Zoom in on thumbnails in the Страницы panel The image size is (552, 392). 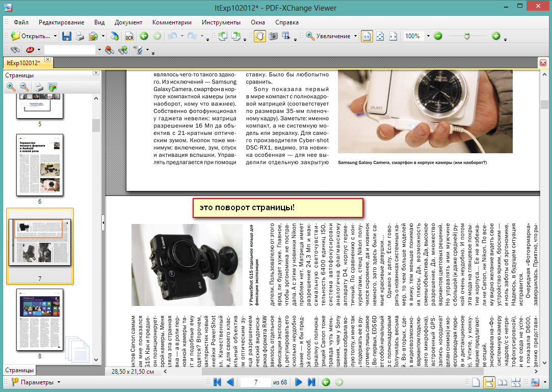(x=11, y=87)
